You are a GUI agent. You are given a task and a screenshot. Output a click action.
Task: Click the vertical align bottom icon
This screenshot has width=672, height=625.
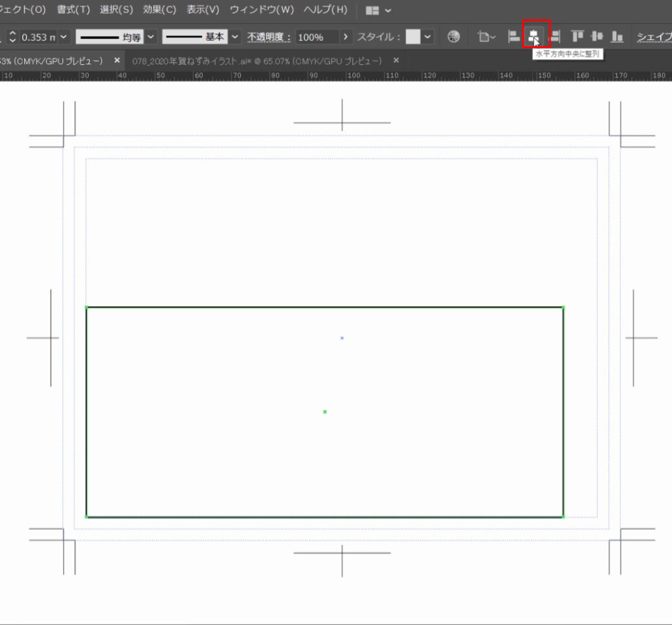[x=617, y=37]
